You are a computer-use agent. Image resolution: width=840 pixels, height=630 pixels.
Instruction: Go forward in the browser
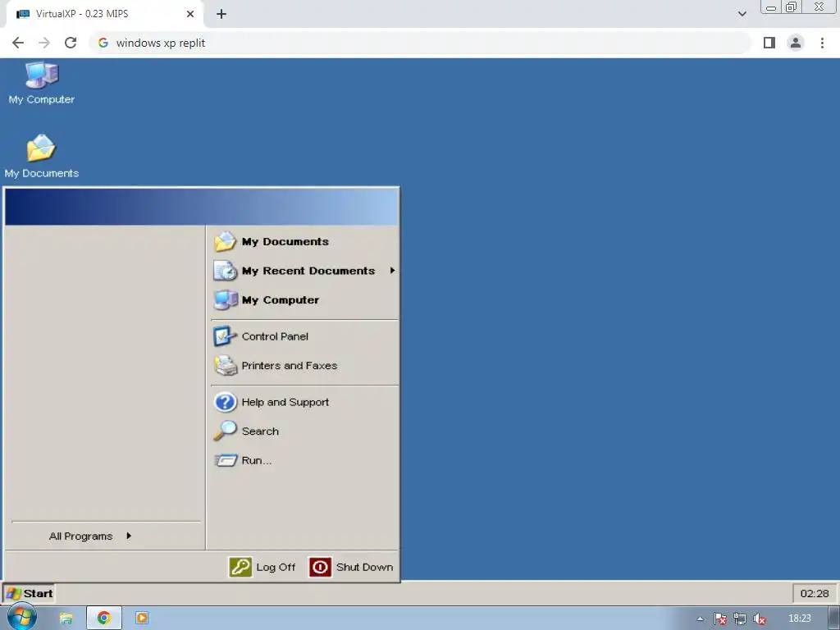tap(44, 43)
